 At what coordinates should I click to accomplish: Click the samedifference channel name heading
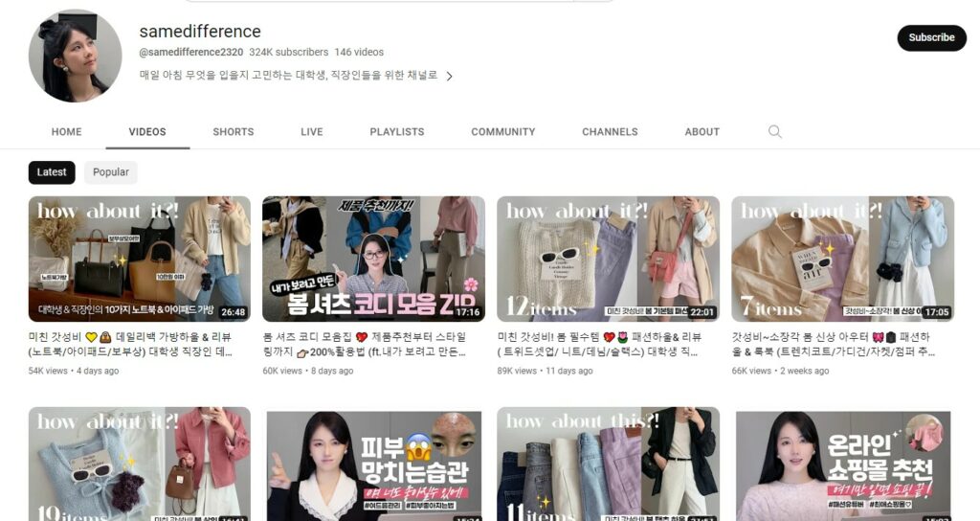coord(200,32)
